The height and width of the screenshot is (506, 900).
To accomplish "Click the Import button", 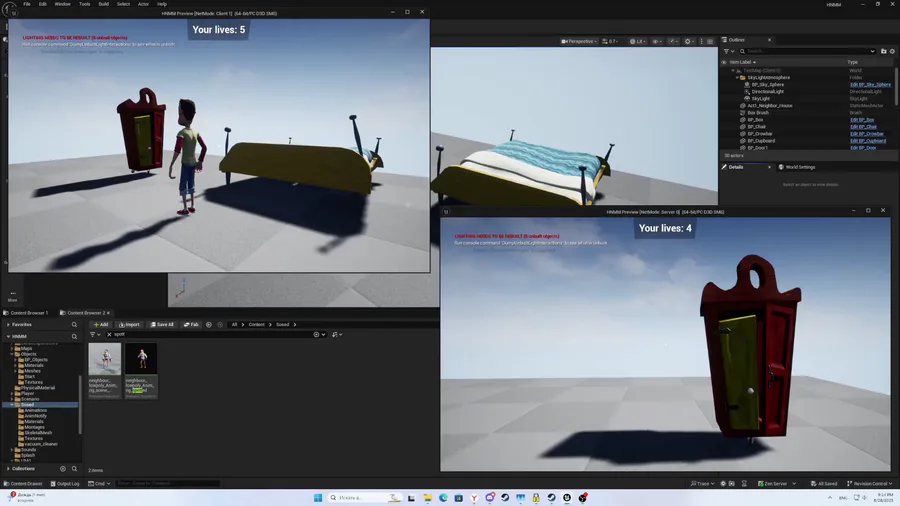I will pos(129,325).
